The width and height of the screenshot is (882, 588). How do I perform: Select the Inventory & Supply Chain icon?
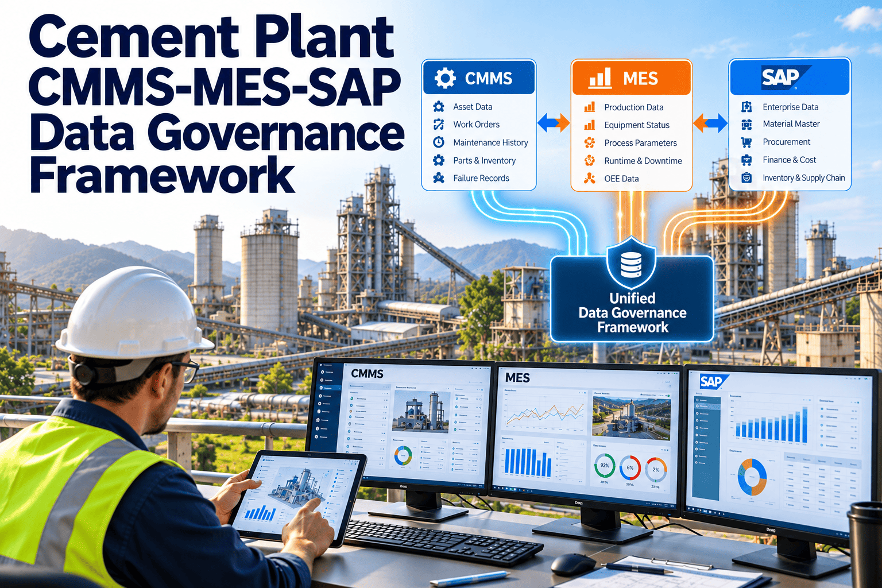pos(746,178)
